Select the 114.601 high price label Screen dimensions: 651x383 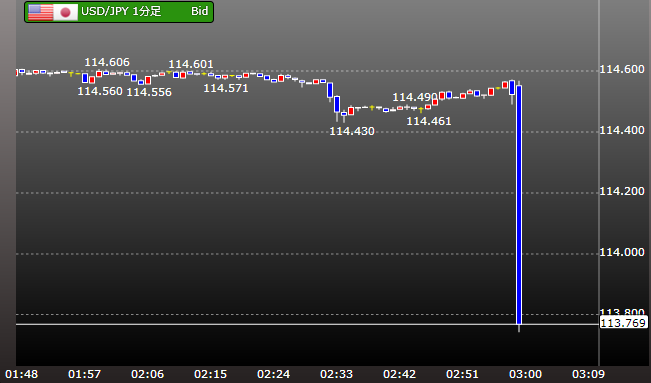pyautogui.click(x=191, y=64)
